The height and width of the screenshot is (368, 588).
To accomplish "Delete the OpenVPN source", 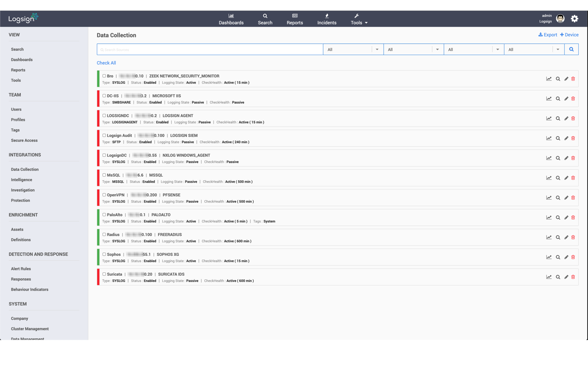I will pyautogui.click(x=573, y=197).
